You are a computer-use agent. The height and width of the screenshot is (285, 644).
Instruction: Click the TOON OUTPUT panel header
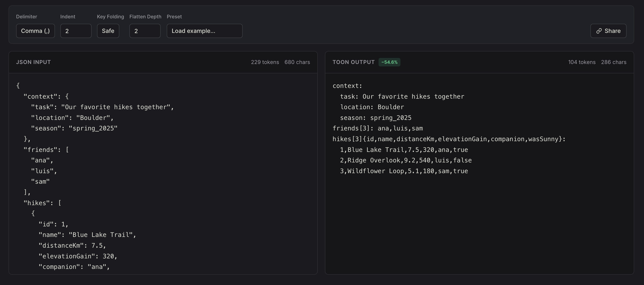(x=354, y=62)
